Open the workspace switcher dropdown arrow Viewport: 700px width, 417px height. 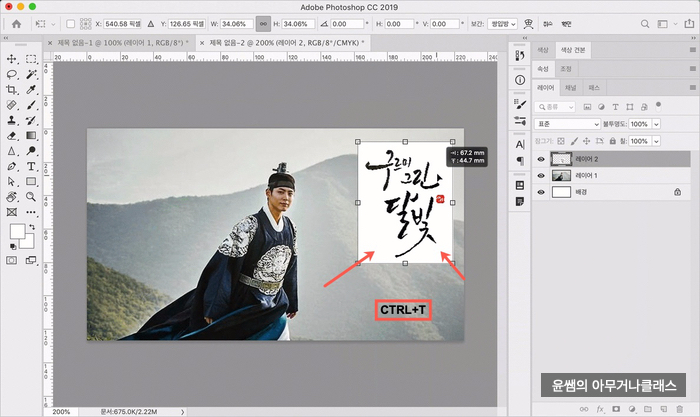click(x=675, y=24)
